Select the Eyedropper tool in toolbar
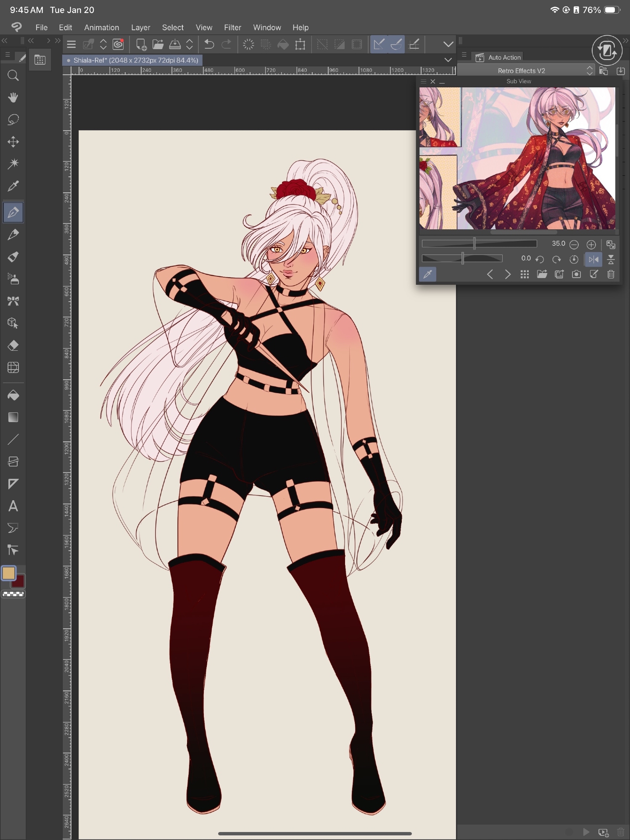Image resolution: width=630 pixels, height=840 pixels. 13,186
